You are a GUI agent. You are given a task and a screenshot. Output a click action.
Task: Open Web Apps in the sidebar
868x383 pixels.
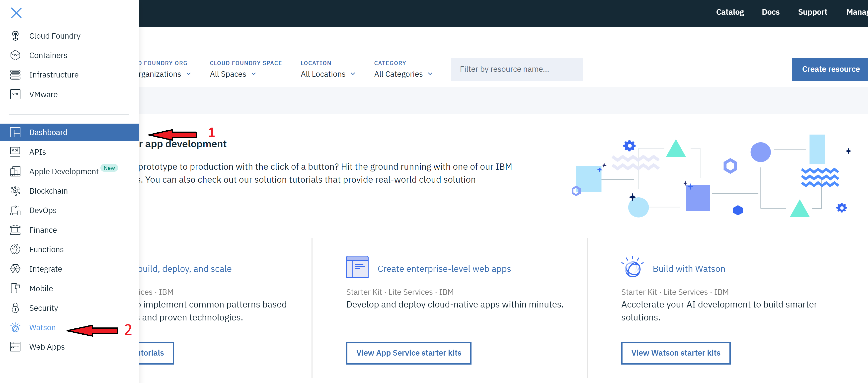point(47,347)
